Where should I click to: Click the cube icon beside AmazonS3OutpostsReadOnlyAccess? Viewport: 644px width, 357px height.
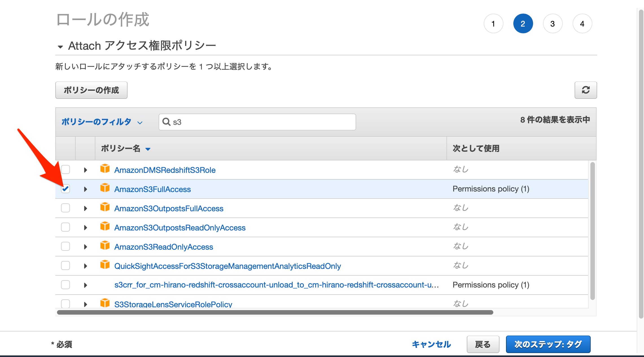105,226
